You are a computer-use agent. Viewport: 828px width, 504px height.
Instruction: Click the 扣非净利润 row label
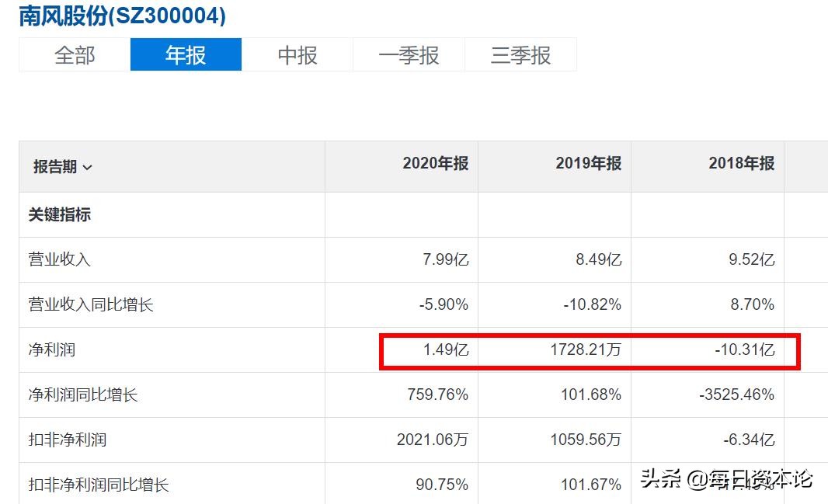click(x=68, y=440)
